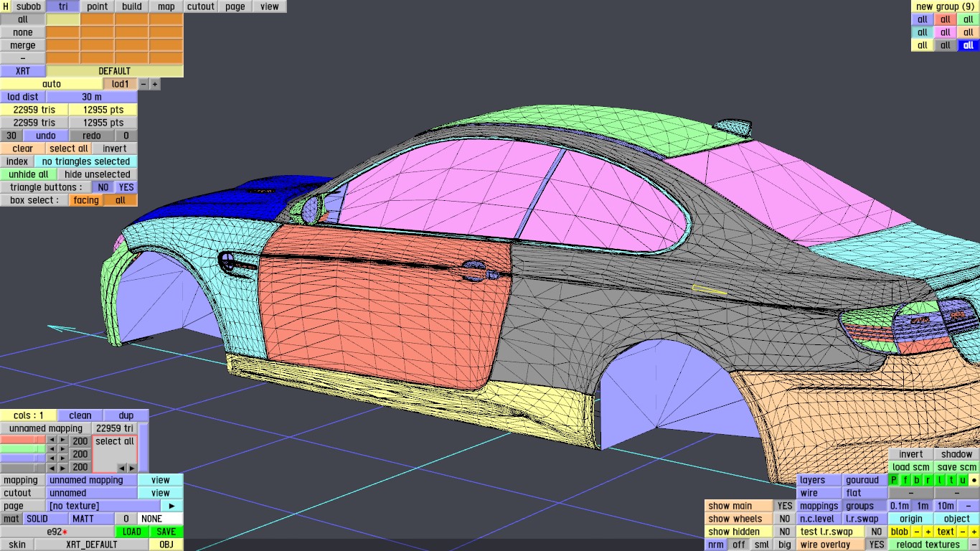Open the page texture arrow selector
This screenshot has height=551, width=980.
click(x=171, y=506)
